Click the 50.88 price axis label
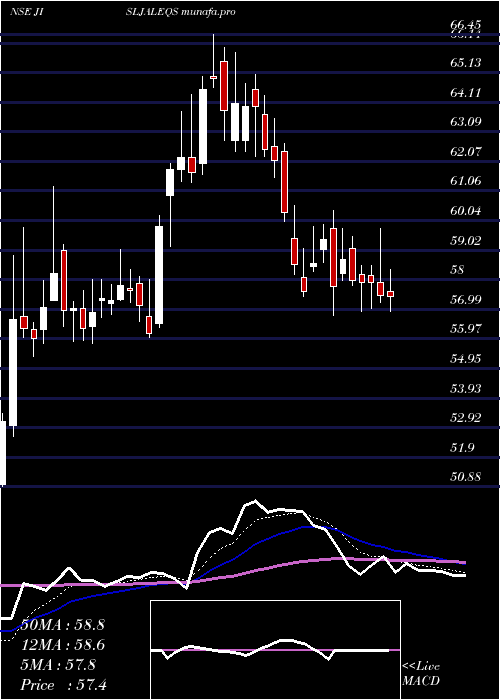The image size is (500, 700). pos(466,477)
